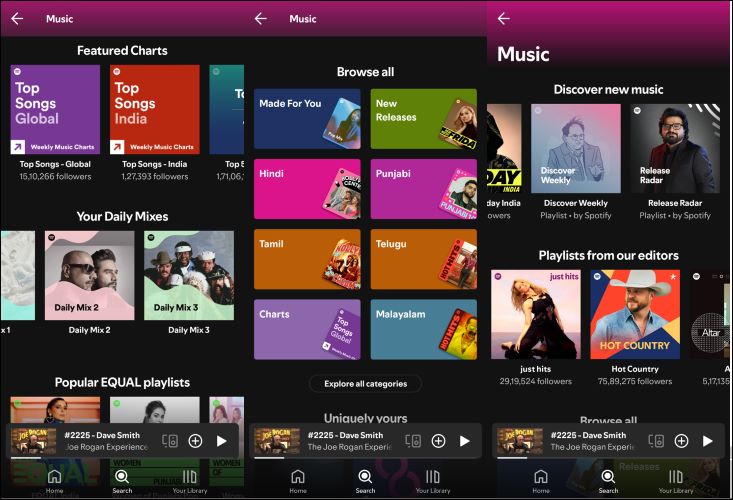Viewport: 733px width, 500px height.
Task: Select 'Hot Country' caption text
Action: 635,369
